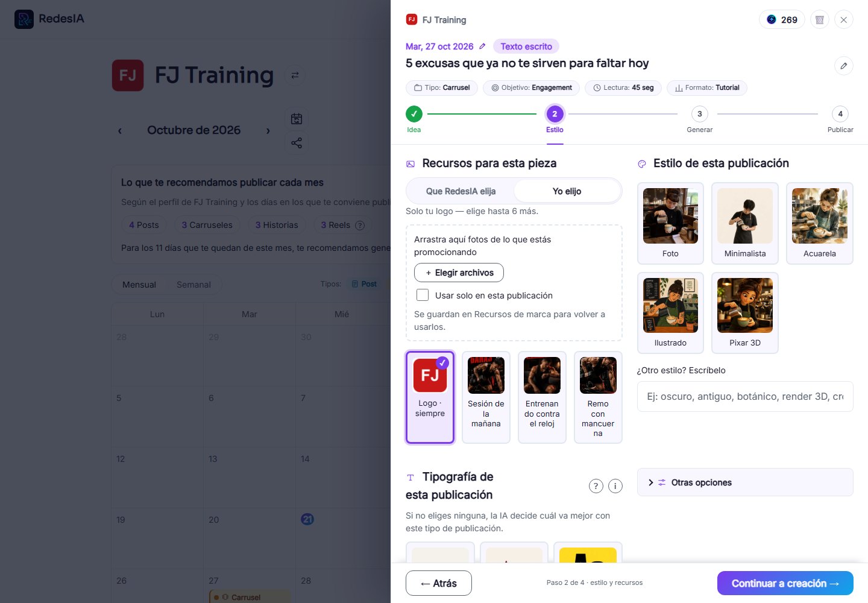
Task: Enable 'Usar solo en esta publicación' checkbox
Action: 423,295
